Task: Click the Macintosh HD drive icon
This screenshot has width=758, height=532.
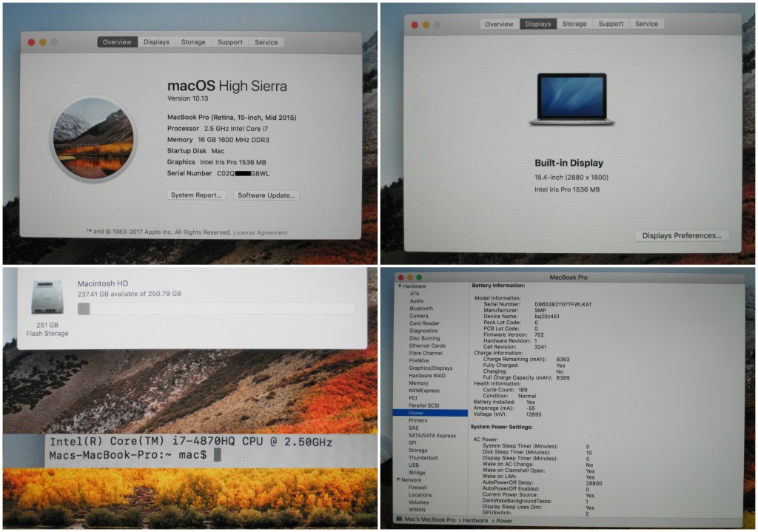Action: point(47,297)
